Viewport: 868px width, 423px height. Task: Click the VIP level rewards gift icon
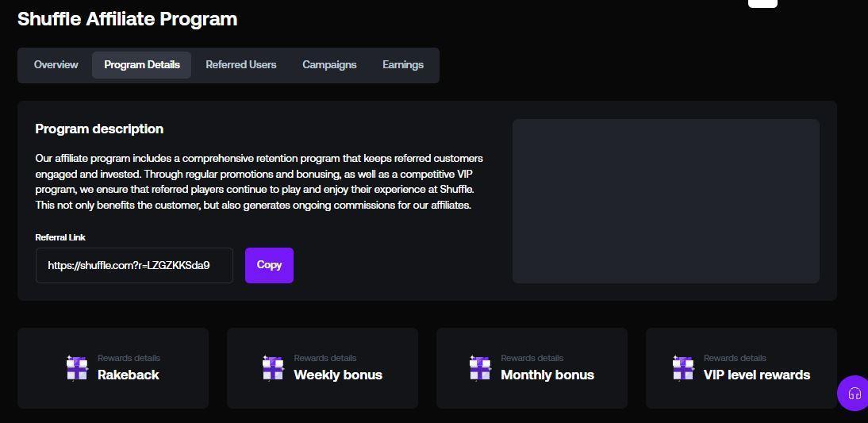pyautogui.click(x=683, y=367)
